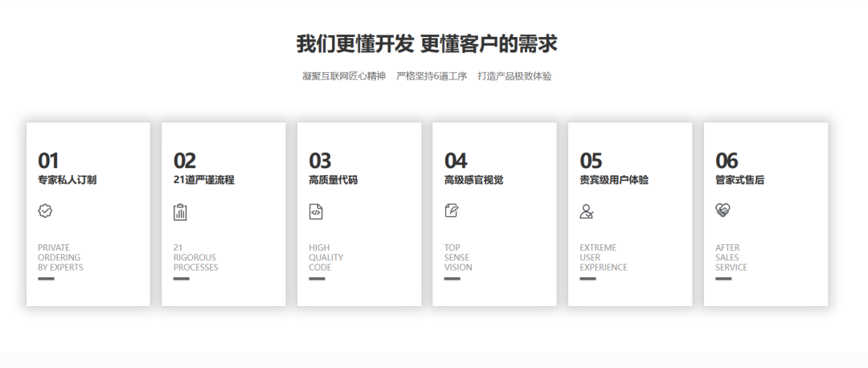
Task: Click the HIGH QUALITY CODE text
Action: tap(326, 257)
